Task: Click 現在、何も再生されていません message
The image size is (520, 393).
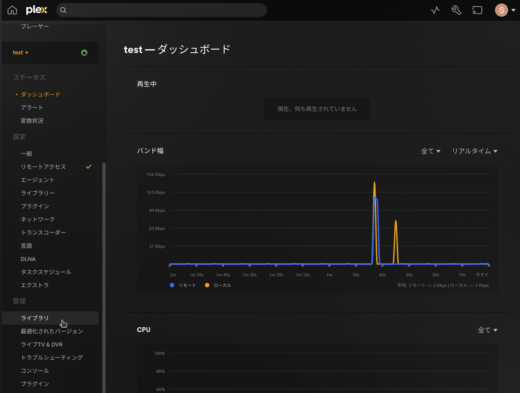Action: tap(317, 109)
